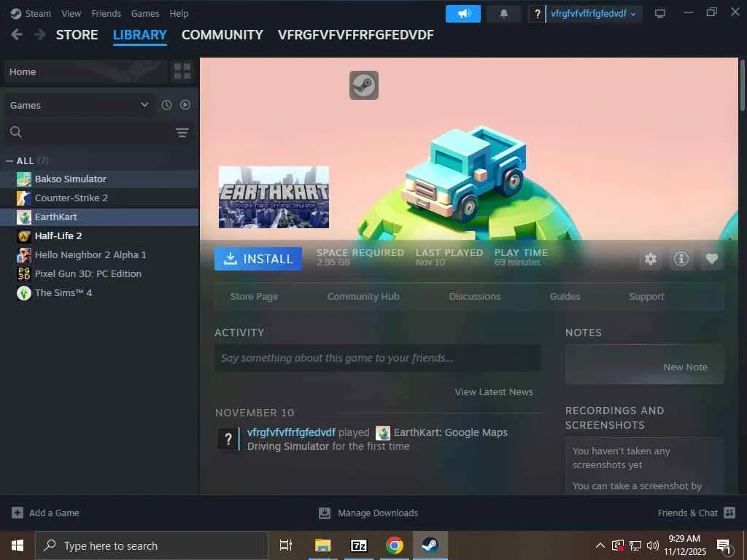Open the EarthKart Store Page link
Image resolution: width=747 pixels, height=560 pixels.
coord(254,296)
